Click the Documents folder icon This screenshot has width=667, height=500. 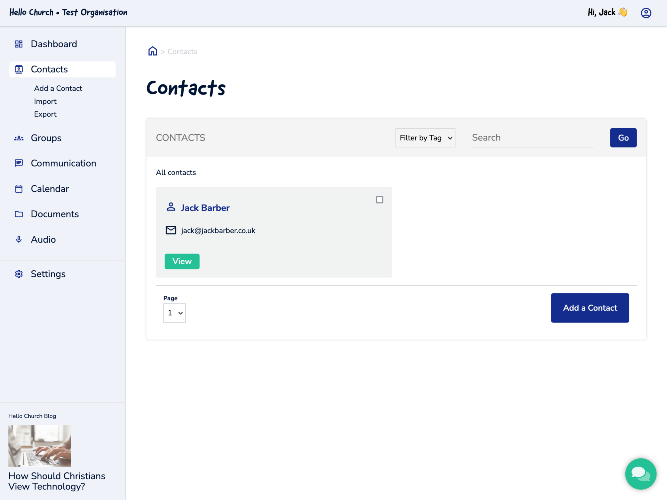tap(19, 214)
